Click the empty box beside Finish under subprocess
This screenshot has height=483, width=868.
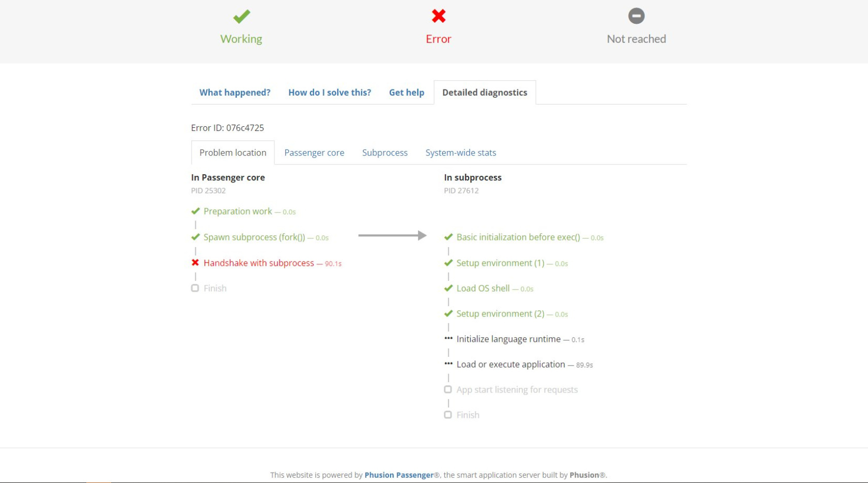(x=448, y=415)
